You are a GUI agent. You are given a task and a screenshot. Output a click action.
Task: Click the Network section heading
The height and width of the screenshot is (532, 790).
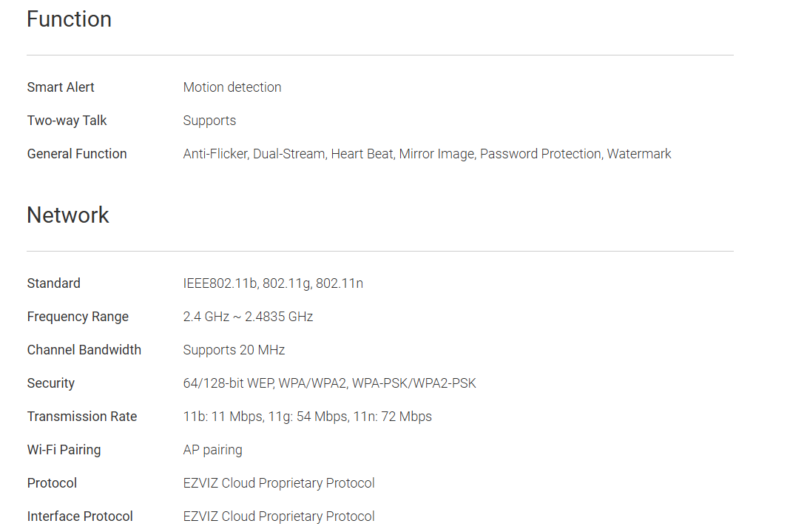(68, 215)
